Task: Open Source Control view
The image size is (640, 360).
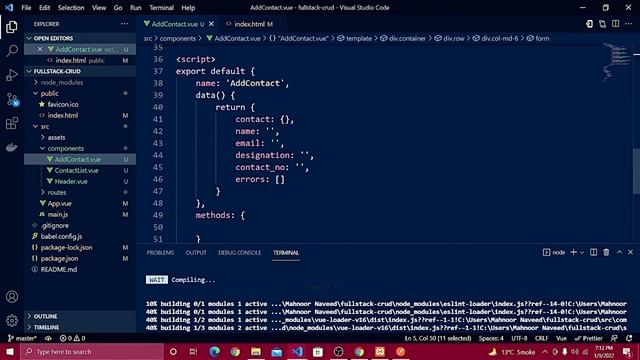Action: point(12,99)
